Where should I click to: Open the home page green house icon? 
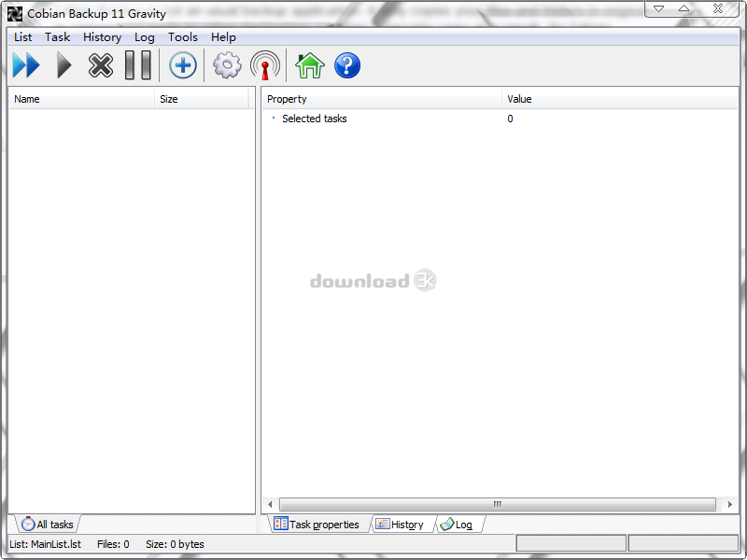tap(310, 65)
